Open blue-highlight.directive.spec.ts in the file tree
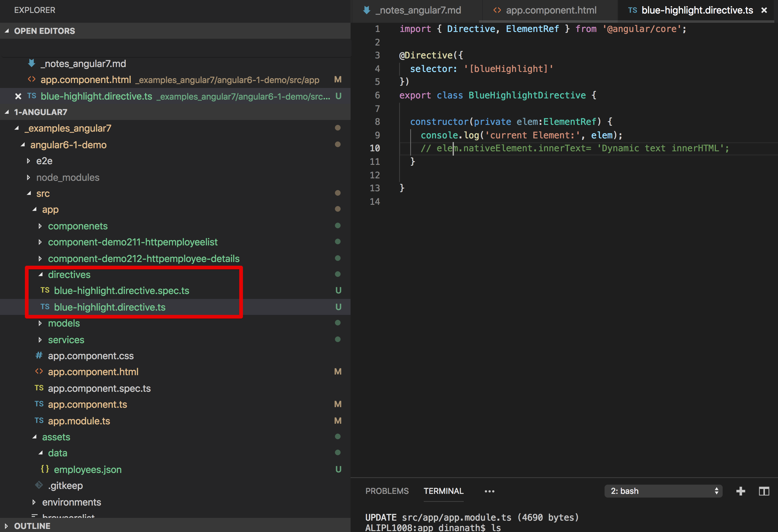Image resolution: width=778 pixels, height=532 pixels. [x=121, y=291]
